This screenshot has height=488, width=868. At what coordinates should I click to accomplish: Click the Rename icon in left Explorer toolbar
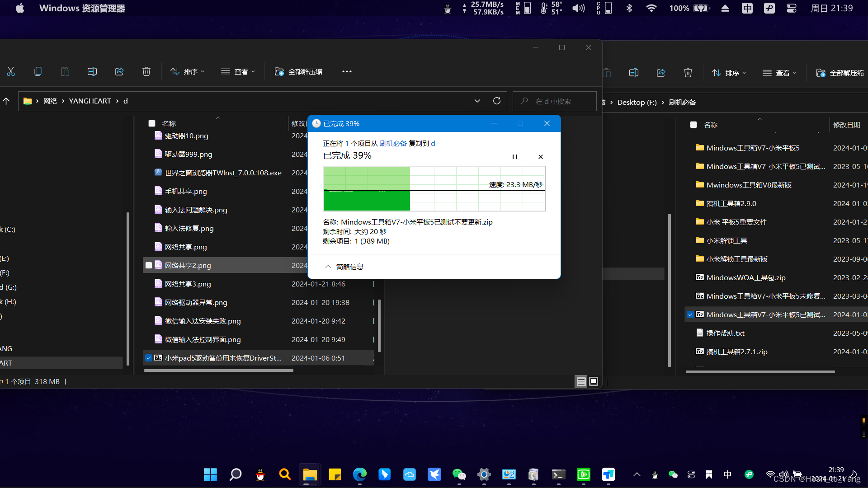pyautogui.click(x=92, y=71)
